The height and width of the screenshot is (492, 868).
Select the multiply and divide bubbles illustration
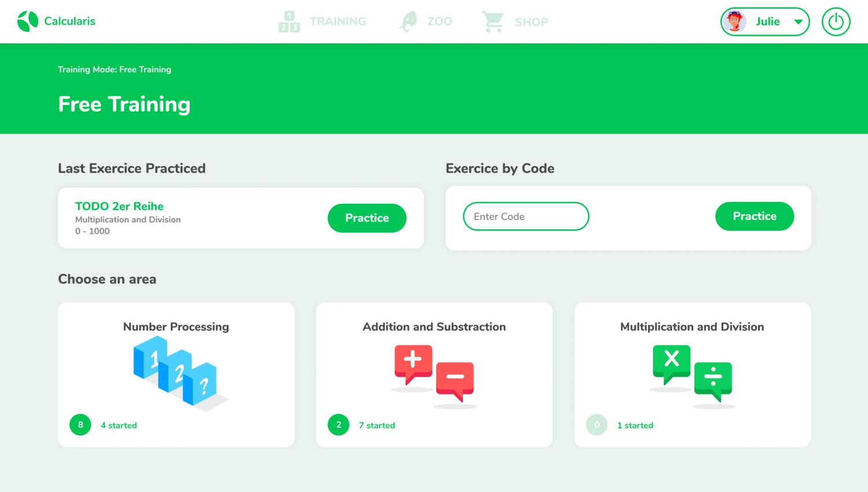coord(692,377)
